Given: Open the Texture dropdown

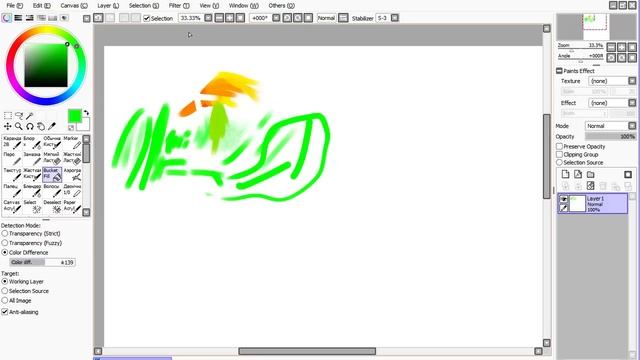Looking at the screenshot, I should [632, 81].
